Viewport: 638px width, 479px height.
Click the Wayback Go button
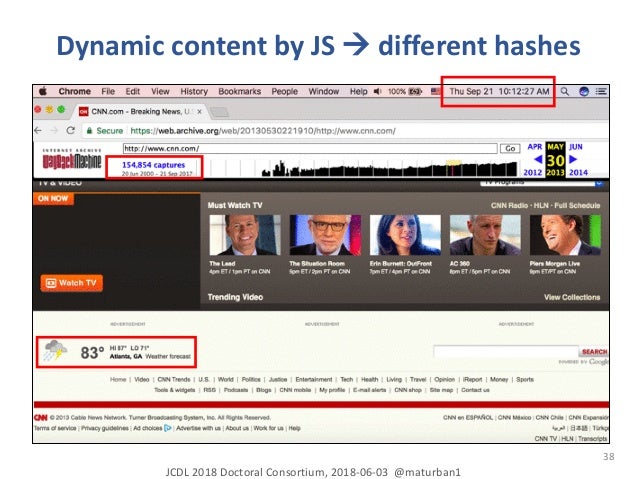[x=510, y=148]
